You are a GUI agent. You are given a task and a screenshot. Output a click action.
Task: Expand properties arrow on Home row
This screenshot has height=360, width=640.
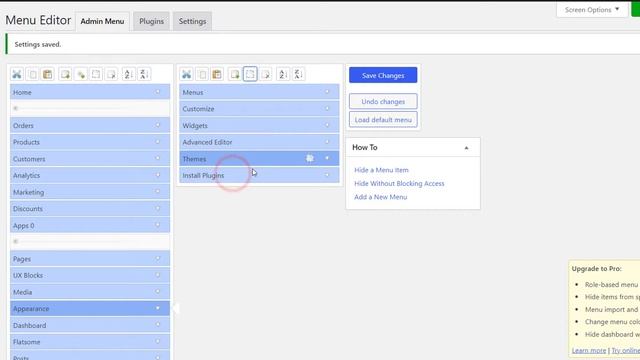158,92
